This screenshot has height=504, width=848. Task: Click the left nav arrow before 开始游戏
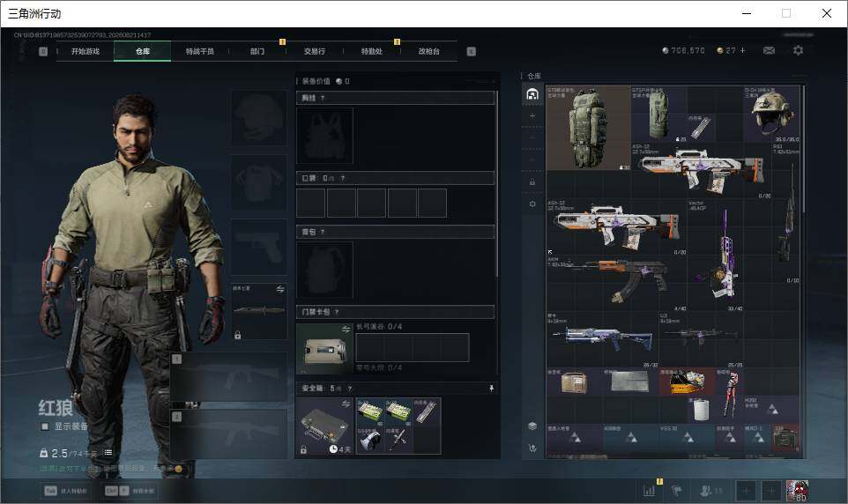(43, 51)
